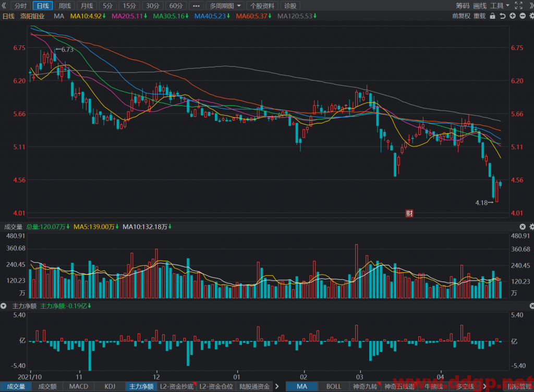Close the 主力净额 panel
This screenshot has height=392, width=534.
[x=531, y=306]
